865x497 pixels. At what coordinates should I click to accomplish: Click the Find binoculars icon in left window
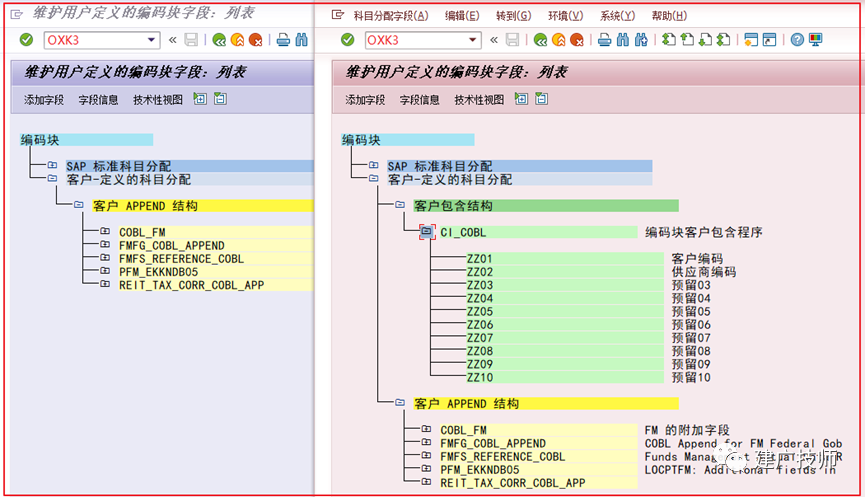(x=301, y=40)
